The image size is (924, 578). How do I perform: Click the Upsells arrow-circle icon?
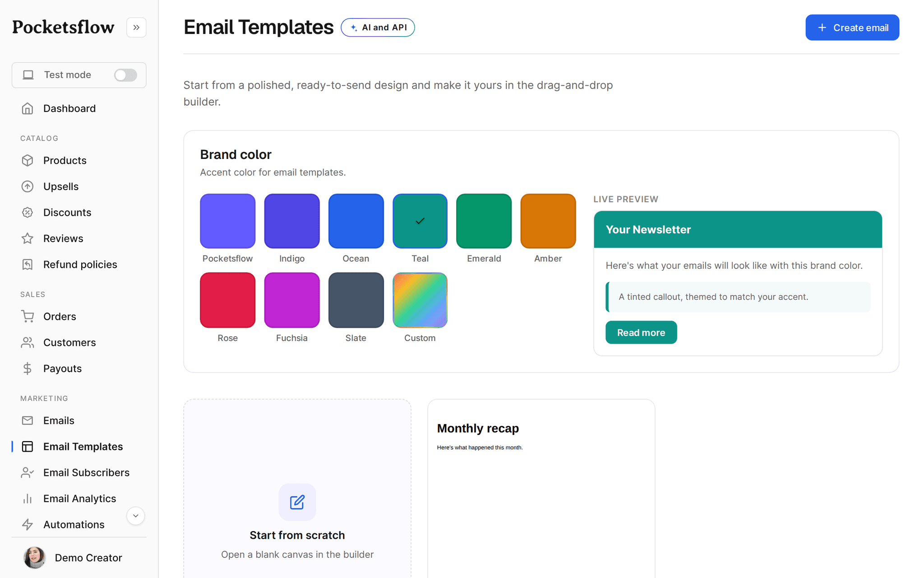(28, 186)
